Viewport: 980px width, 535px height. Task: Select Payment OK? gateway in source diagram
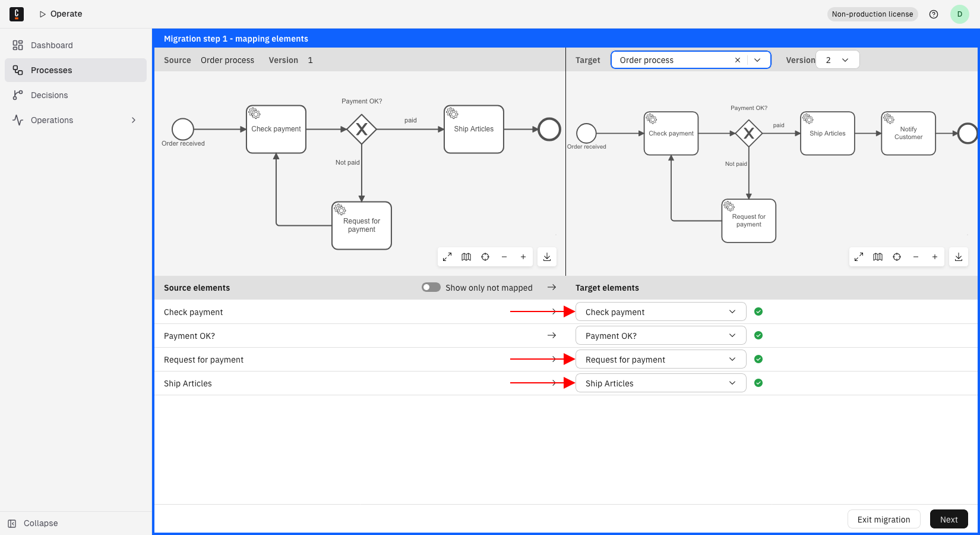point(362,129)
